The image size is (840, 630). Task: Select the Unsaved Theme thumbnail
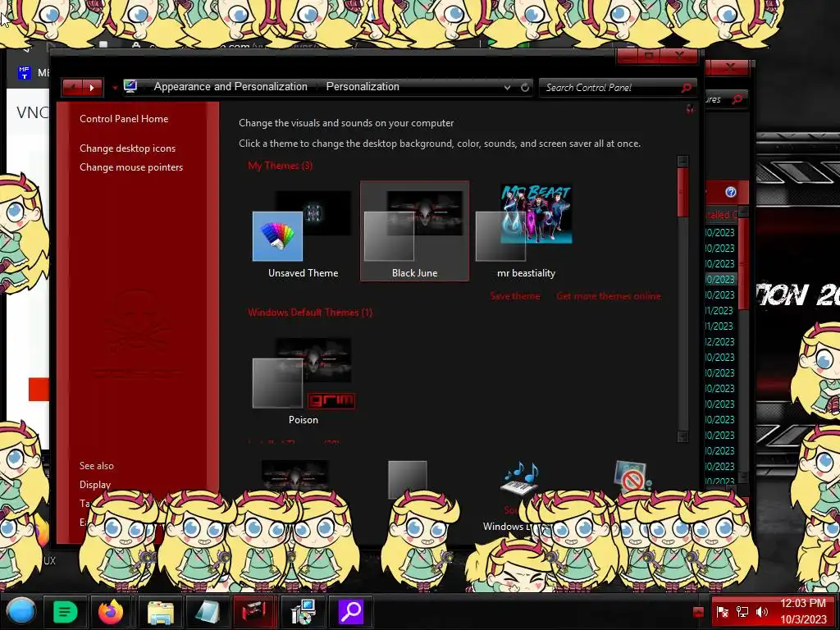303,231
